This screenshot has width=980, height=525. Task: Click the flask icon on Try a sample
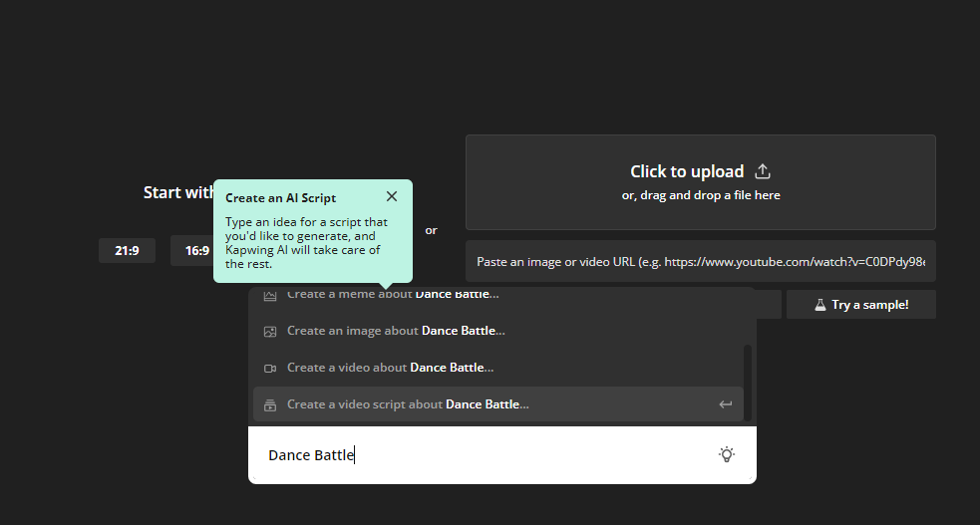[820, 305]
